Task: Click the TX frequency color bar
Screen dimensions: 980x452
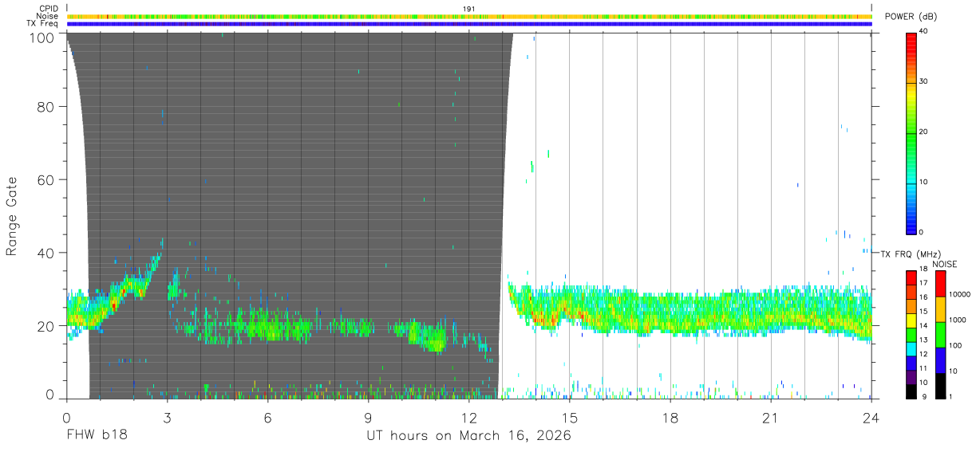Action: tap(911, 334)
